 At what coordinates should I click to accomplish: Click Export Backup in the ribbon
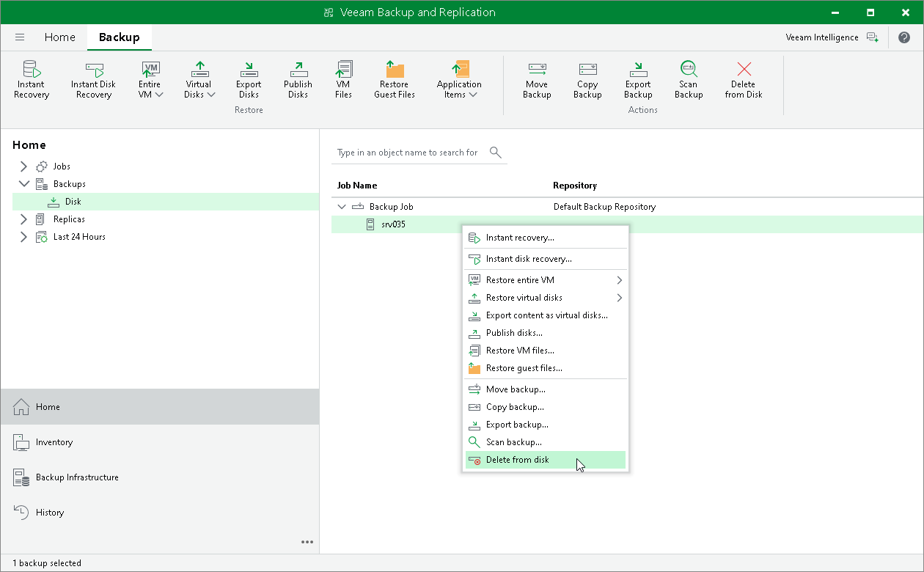[638, 79]
